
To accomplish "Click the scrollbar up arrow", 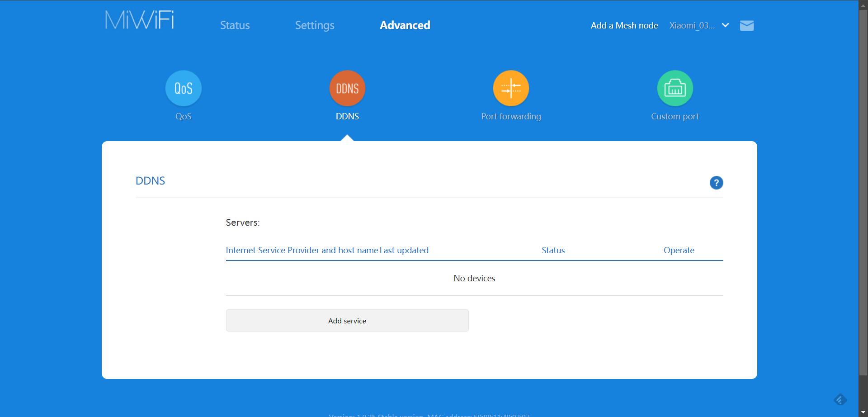I will coord(863,4).
